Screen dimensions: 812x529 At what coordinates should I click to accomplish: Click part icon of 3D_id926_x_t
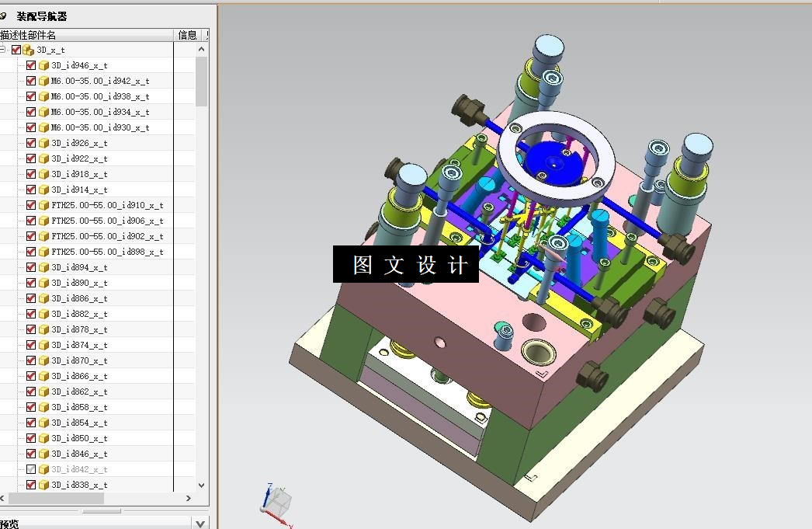43,143
